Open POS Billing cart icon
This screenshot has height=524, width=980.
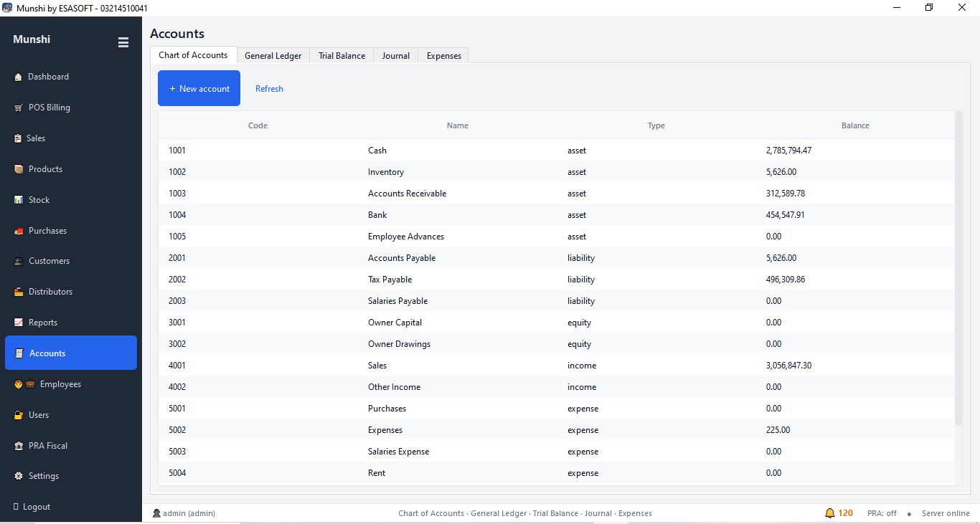(19, 108)
